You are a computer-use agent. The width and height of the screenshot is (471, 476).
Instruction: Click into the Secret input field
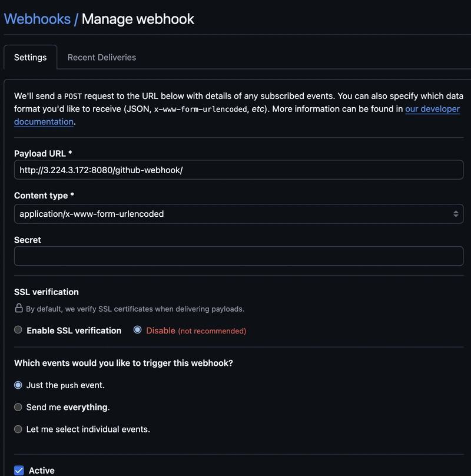(x=238, y=256)
